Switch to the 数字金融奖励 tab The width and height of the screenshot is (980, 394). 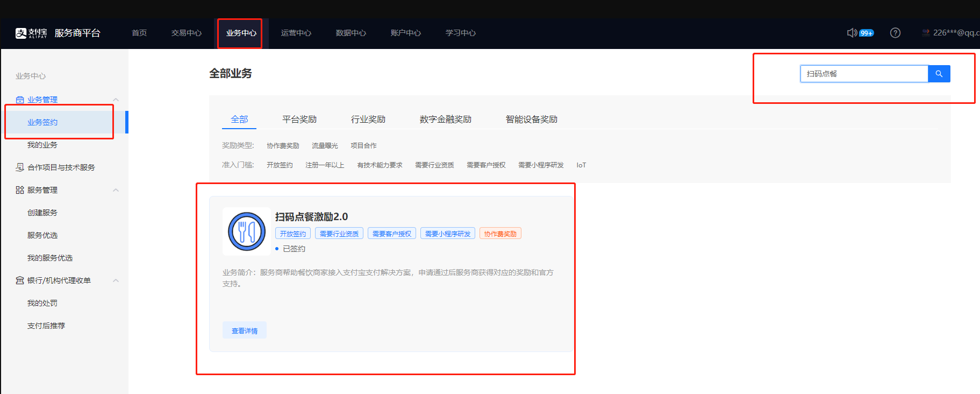pos(446,119)
